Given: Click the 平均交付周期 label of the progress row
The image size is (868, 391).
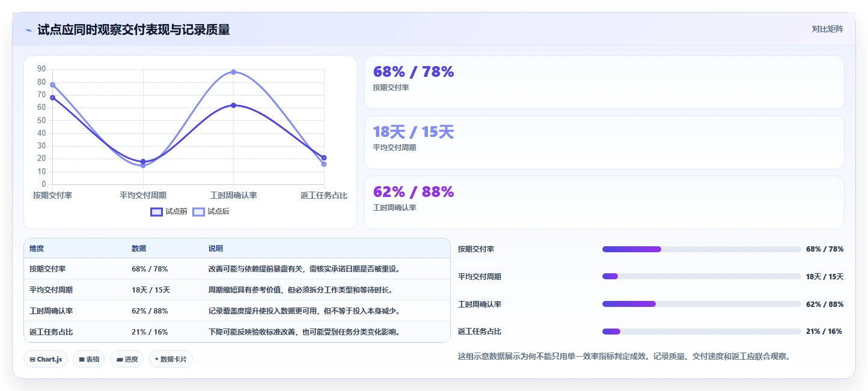Looking at the screenshot, I should (480, 277).
